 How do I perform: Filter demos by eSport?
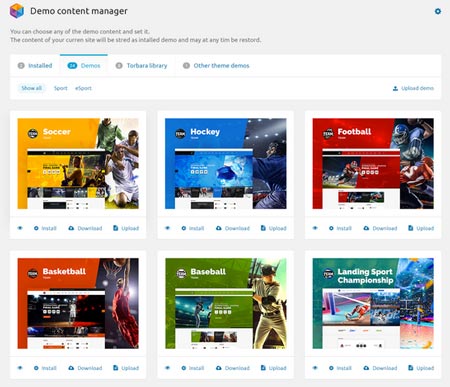[83, 88]
